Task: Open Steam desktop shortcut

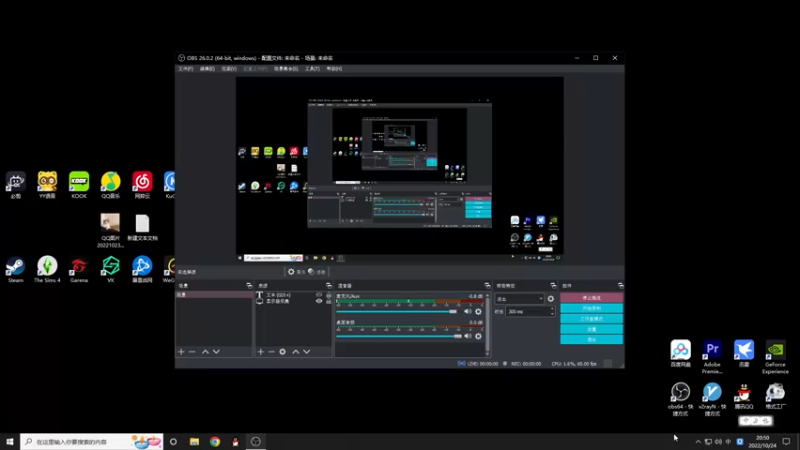Action: coord(15,269)
